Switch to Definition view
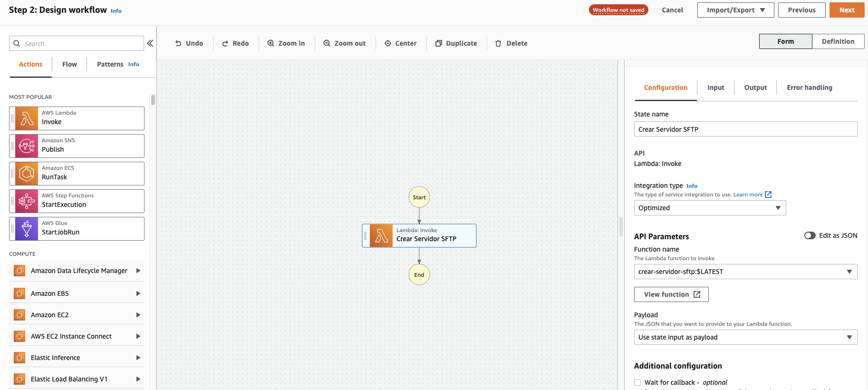This screenshot has height=390, width=868. [x=838, y=41]
